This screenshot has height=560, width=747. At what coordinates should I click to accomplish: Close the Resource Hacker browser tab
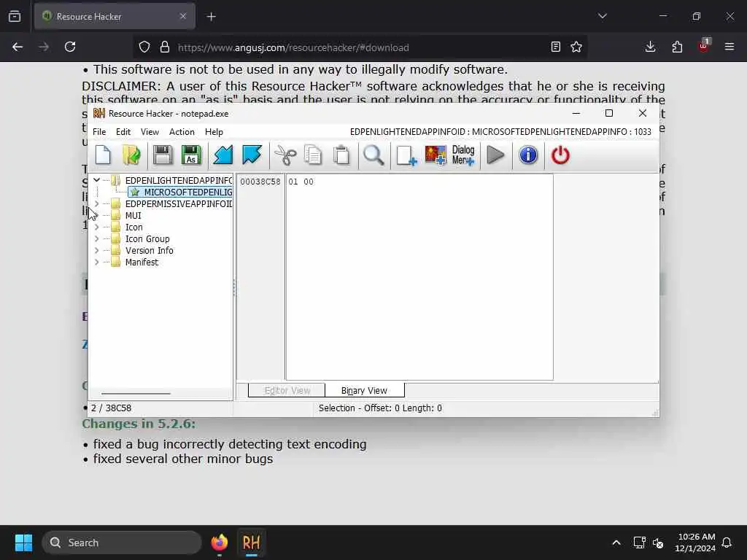point(183,16)
